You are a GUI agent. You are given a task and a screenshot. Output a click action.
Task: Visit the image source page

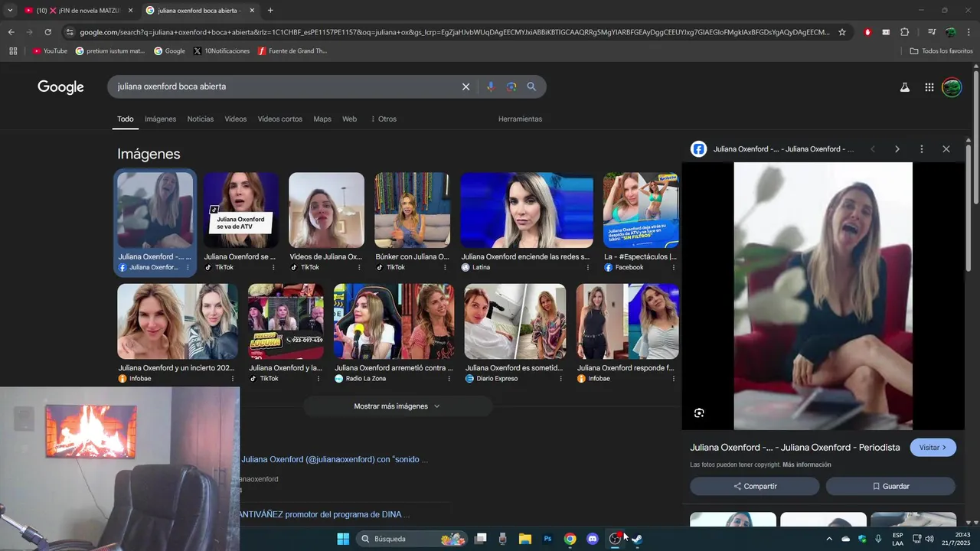pyautogui.click(x=933, y=448)
